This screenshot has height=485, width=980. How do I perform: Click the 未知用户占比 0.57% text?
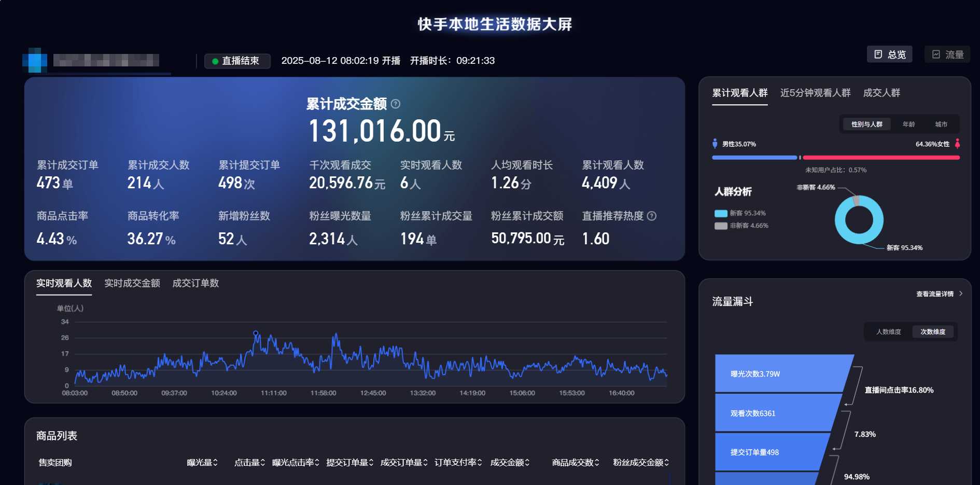[835, 170]
